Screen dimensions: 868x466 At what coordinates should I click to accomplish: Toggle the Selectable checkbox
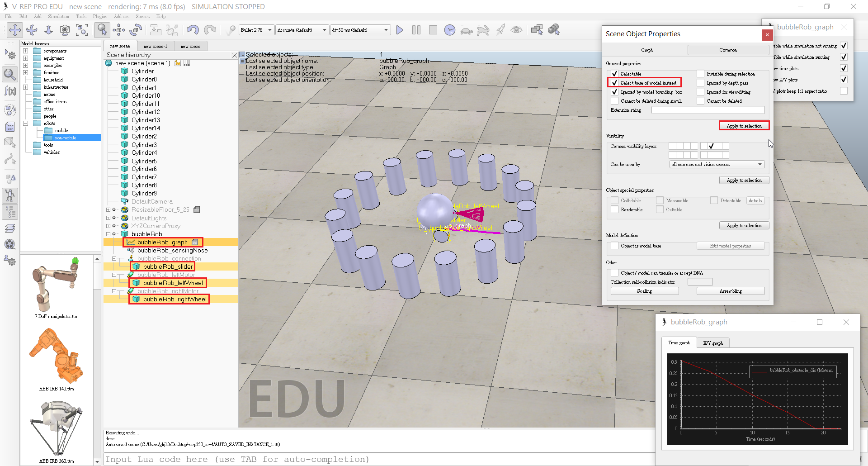point(614,74)
